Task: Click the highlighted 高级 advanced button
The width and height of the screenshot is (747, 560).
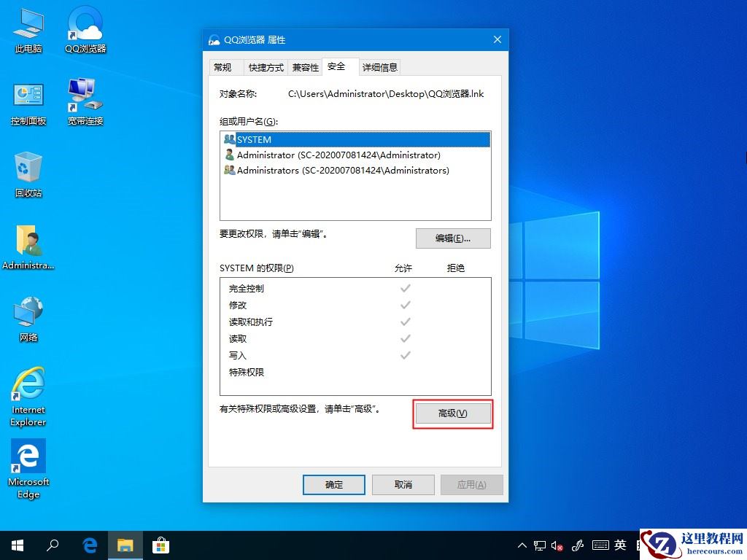Action: (x=452, y=413)
